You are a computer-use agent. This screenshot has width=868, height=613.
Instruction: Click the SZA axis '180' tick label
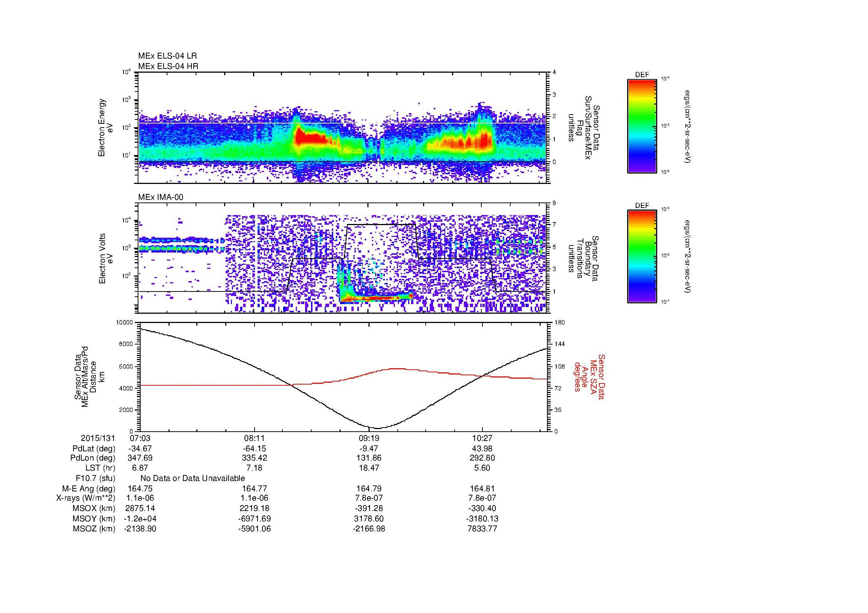(559, 323)
